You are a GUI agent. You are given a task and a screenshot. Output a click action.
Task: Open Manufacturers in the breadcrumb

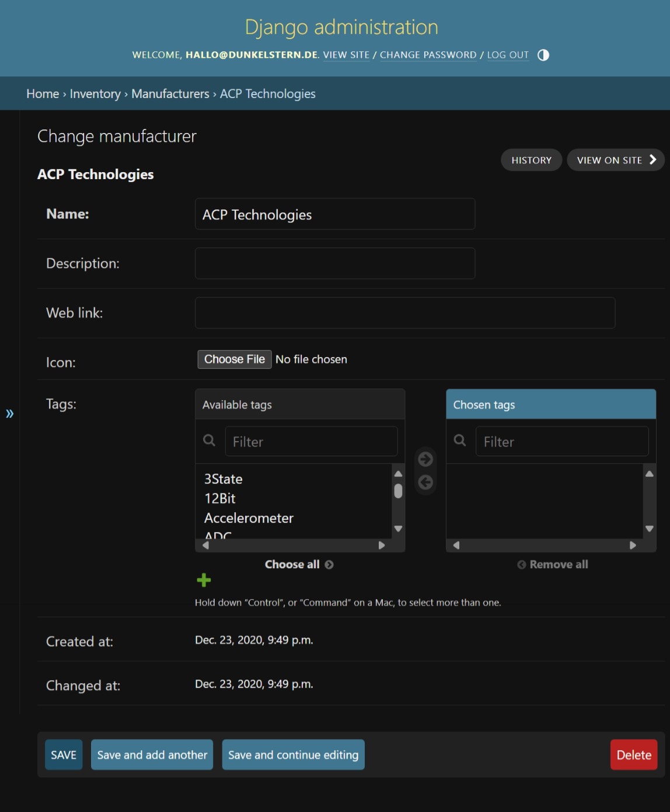coord(170,94)
